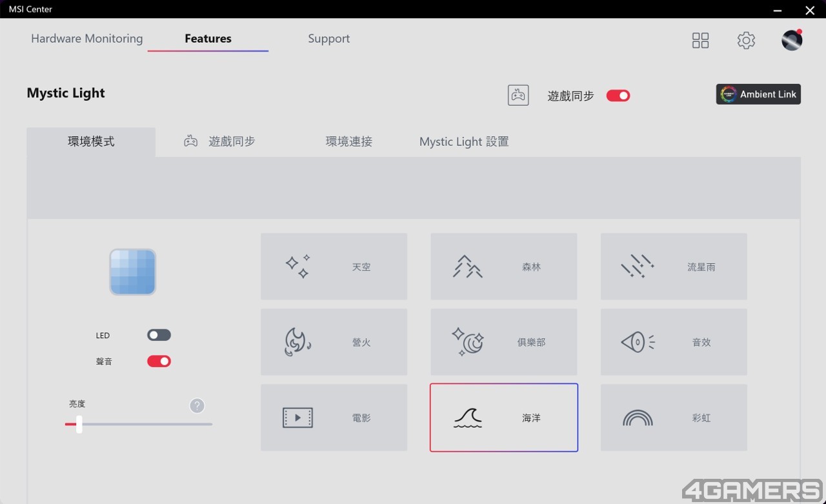Click the film play icon of 電影
The width and height of the screenshot is (826, 504).
click(x=298, y=418)
